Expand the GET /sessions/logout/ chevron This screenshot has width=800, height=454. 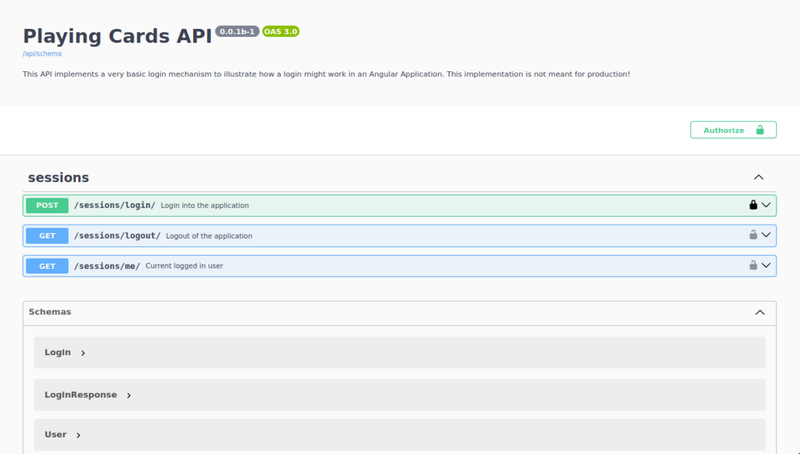point(767,236)
